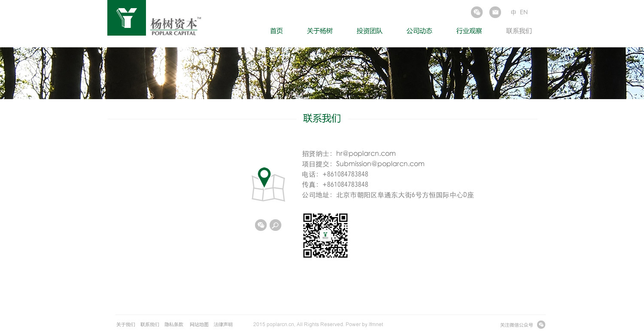Click the hr@poplarcn.com email address
Viewport: 644px width, 333px height.
coord(366,154)
